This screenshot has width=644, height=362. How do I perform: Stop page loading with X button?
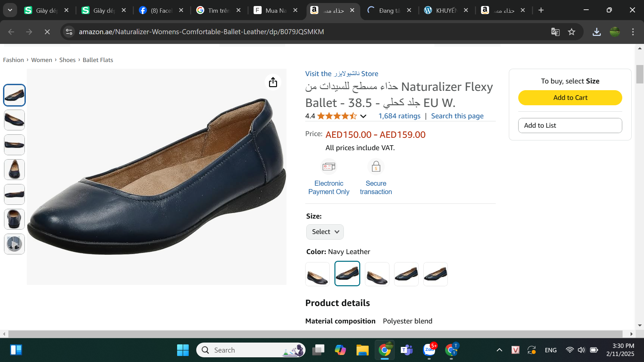[47, 32]
